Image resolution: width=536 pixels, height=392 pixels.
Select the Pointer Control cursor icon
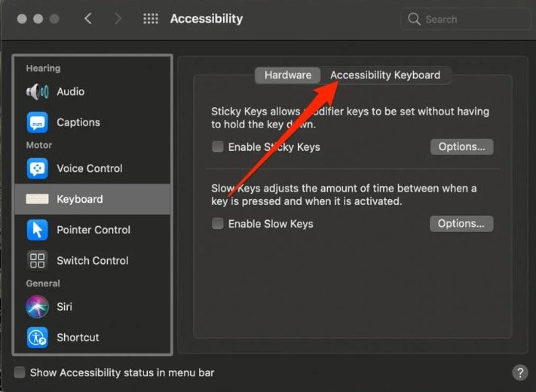point(38,230)
